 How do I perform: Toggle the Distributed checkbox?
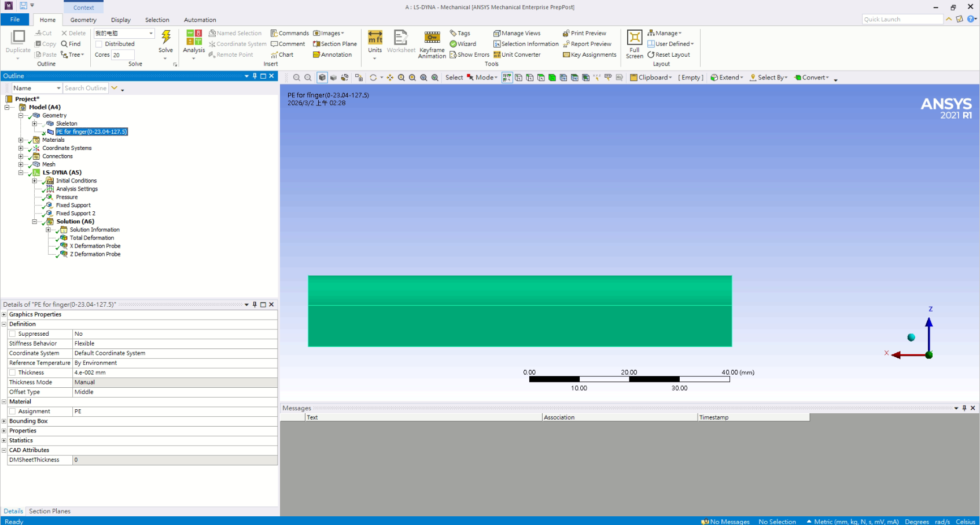coord(99,44)
